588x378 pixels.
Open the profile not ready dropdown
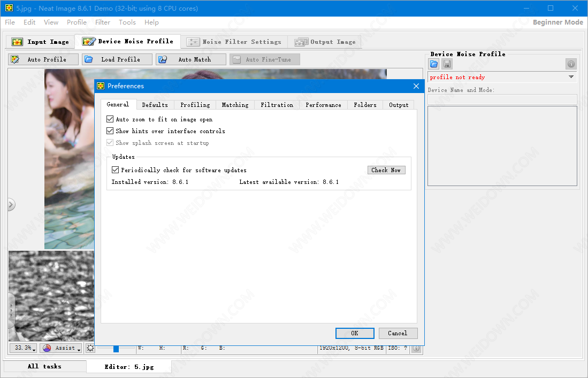point(571,77)
